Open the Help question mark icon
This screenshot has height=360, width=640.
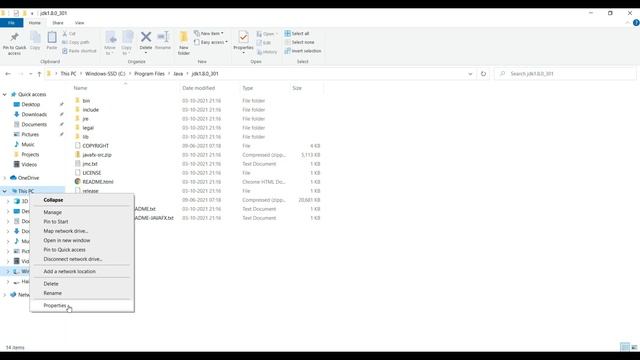click(x=636, y=23)
